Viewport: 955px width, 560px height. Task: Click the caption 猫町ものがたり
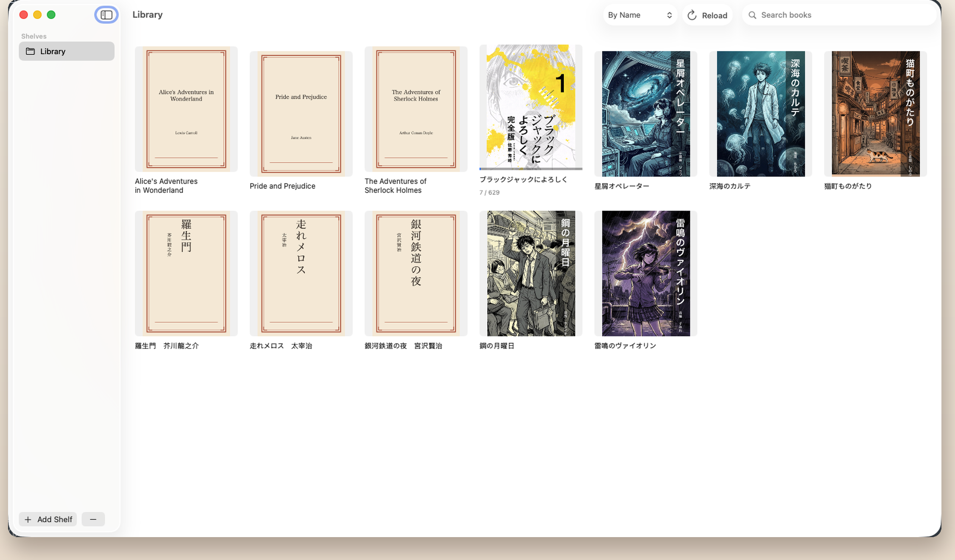848,186
